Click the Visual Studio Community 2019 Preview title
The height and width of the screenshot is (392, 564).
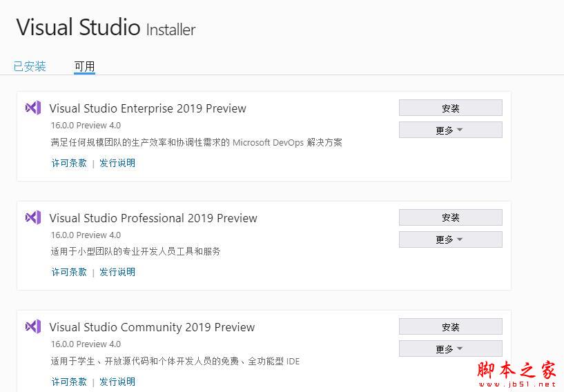click(x=152, y=327)
